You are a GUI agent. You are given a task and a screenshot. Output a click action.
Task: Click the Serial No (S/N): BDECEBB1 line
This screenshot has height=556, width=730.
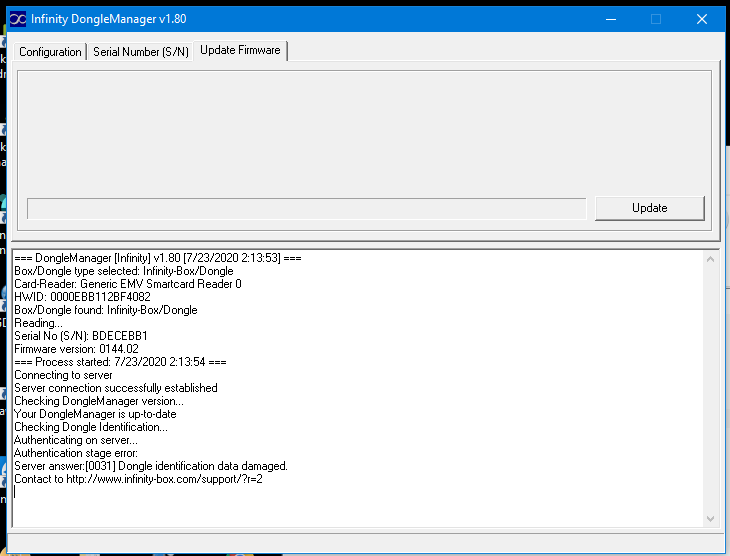81,336
